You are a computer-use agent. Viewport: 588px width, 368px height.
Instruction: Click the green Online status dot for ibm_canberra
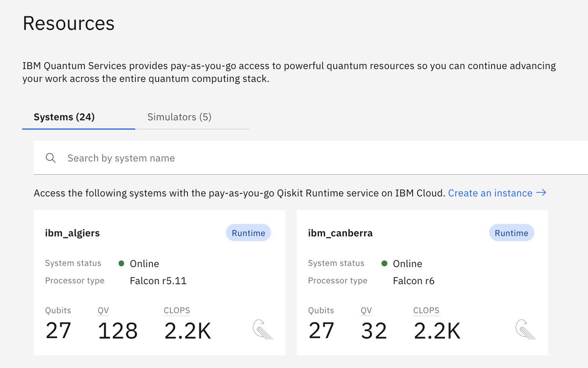pos(385,263)
